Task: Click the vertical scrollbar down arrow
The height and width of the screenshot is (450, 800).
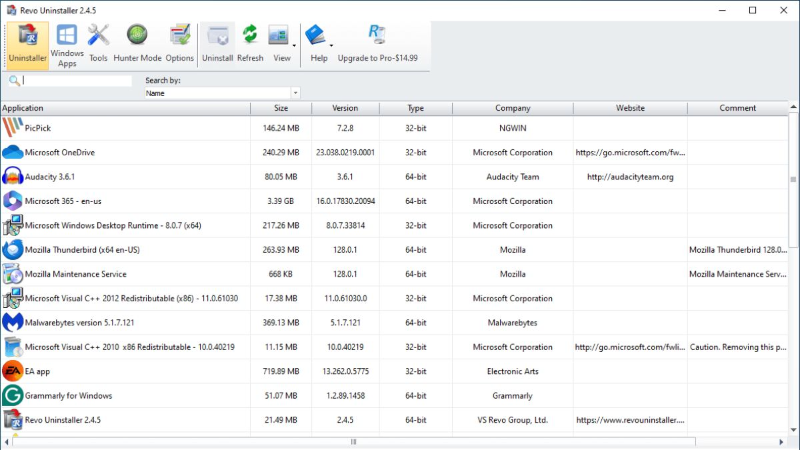Action: pyautogui.click(x=793, y=430)
